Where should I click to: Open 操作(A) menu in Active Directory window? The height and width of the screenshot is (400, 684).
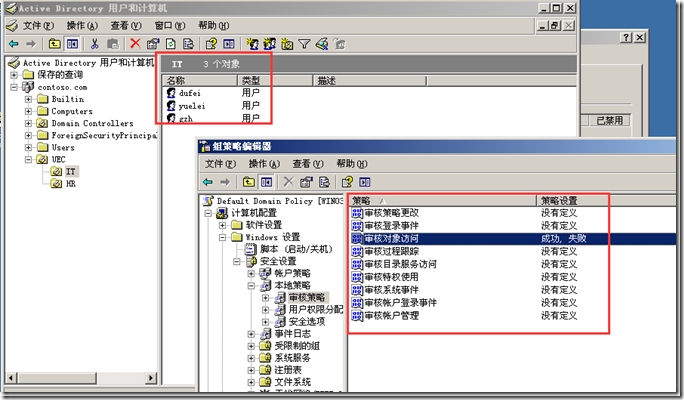point(82,26)
